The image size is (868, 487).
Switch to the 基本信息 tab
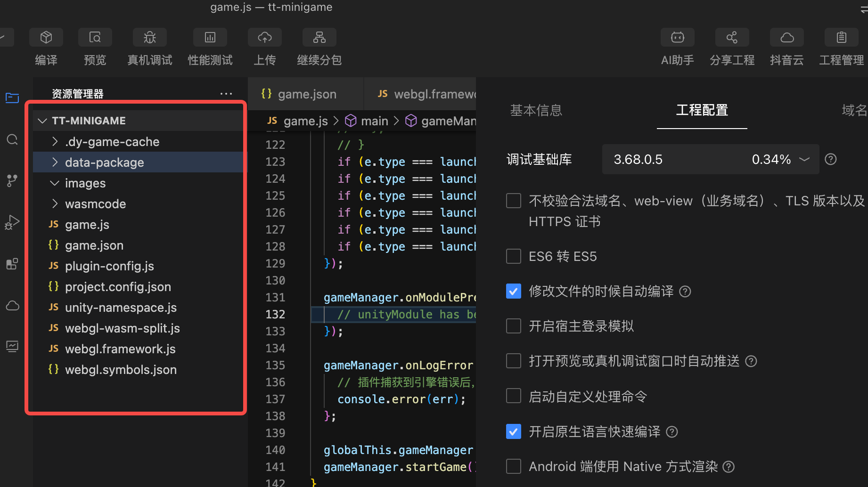coord(536,110)
